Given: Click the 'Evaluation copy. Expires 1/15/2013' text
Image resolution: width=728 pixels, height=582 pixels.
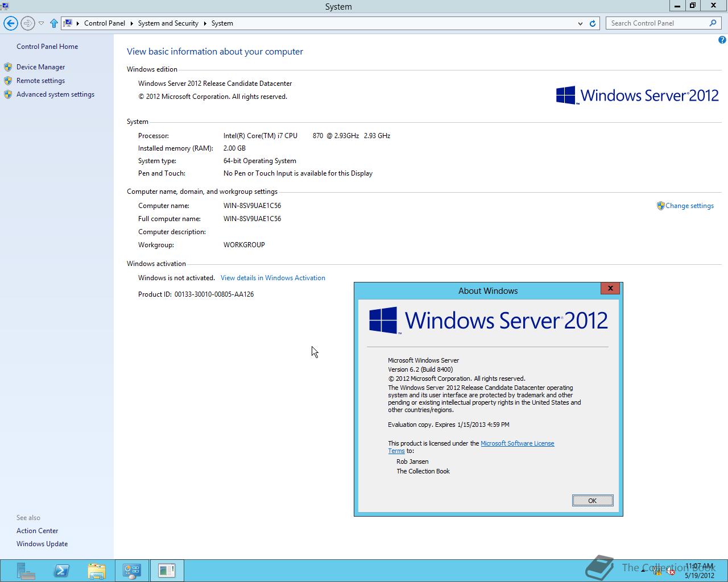Looking at the screenshot, I should click(x=448, y=425).
